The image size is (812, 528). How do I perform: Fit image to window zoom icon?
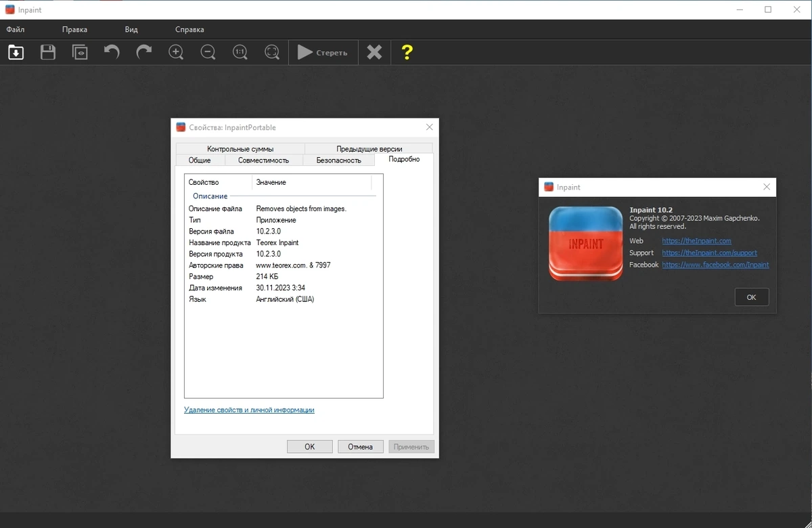pyautogui.click(x=272, y=52)
